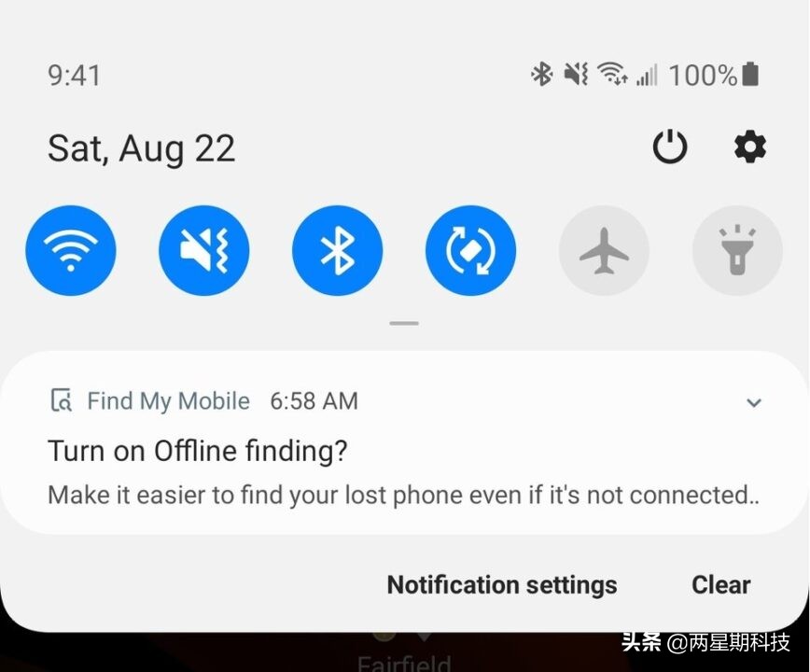
Task: Toggle Wi-Fi quick setting off
Action: pos(71,250)
